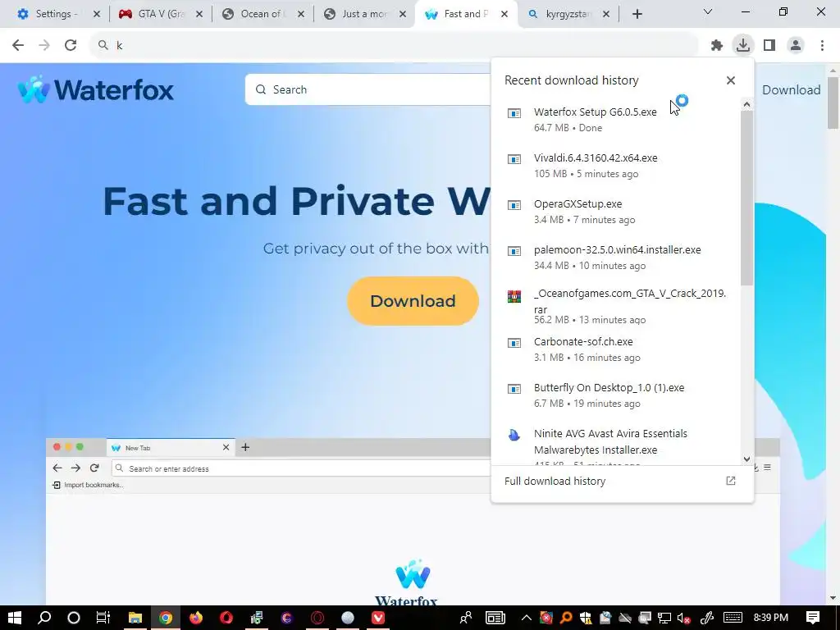Viewport: 840px width, 630px height.
Task: Switch to the Just a moment tab
Action: click(363, 14)
